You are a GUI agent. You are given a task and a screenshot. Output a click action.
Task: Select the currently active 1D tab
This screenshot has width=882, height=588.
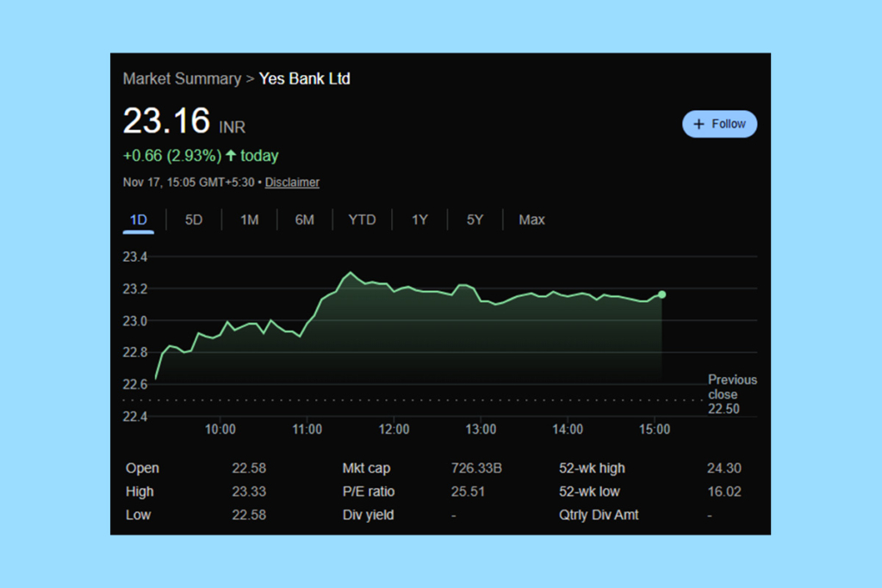(x=138, y=220)
